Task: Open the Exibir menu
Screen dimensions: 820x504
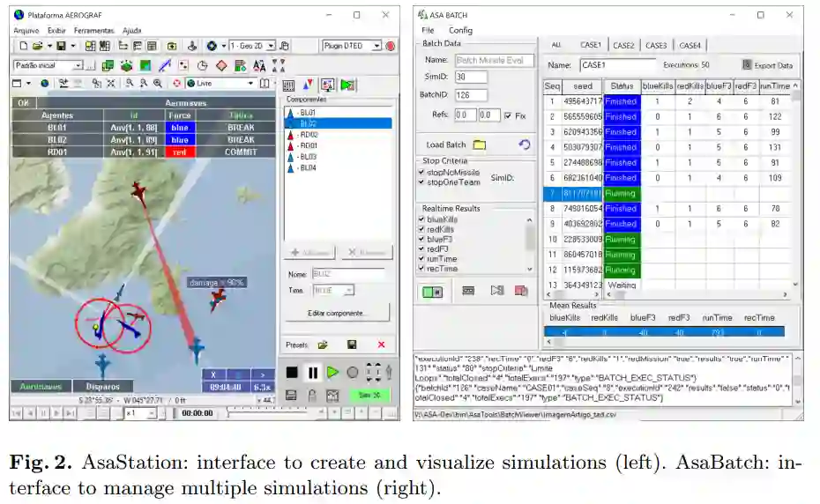Action: pyautogui.click(x=56, y=30)
